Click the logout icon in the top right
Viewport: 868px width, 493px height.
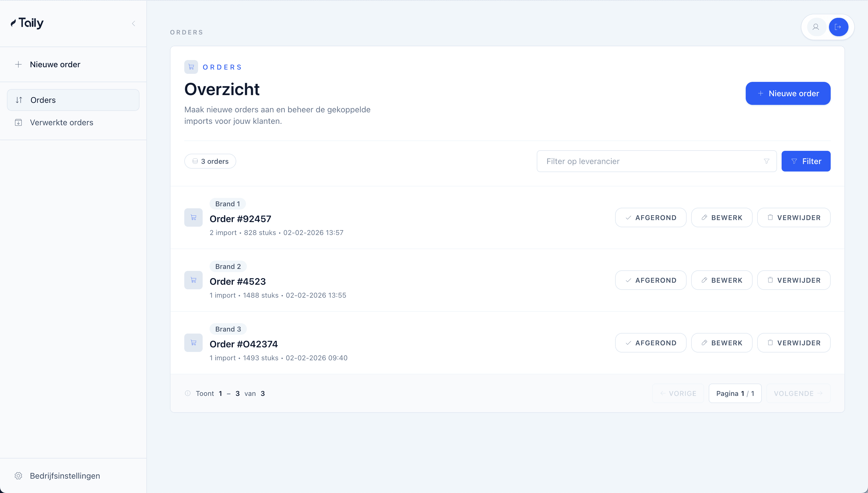[x=838, y=27]
